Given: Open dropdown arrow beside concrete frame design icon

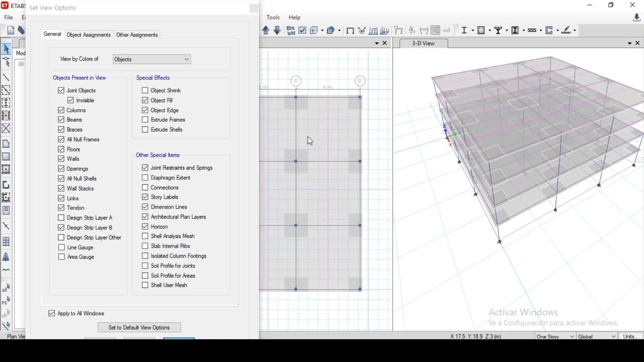Looking at the screenshot, I should click(x=490, y=31).
